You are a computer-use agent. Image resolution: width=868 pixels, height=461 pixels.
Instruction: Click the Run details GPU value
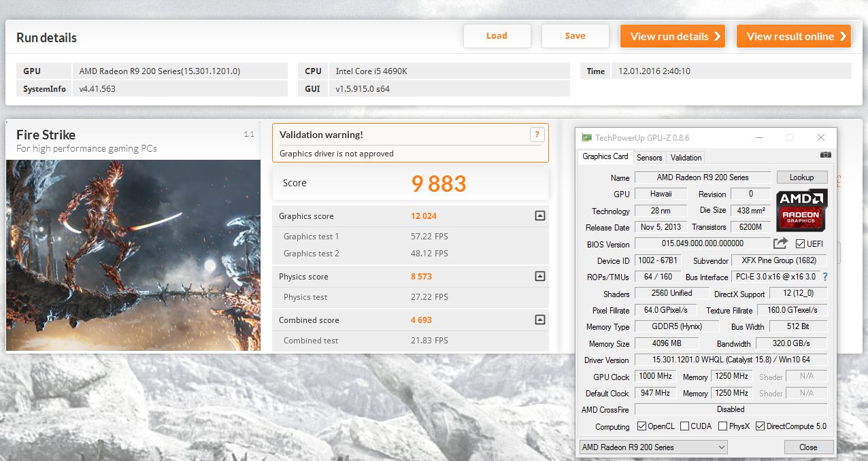(x=160, y=71)
